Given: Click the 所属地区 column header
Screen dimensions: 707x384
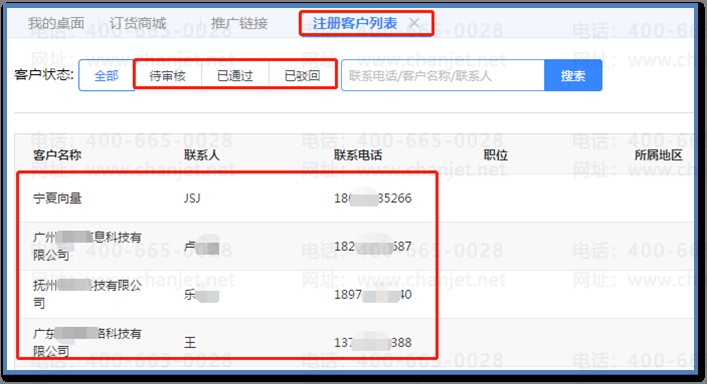Looking at the screenshot, I should (658, 155).
